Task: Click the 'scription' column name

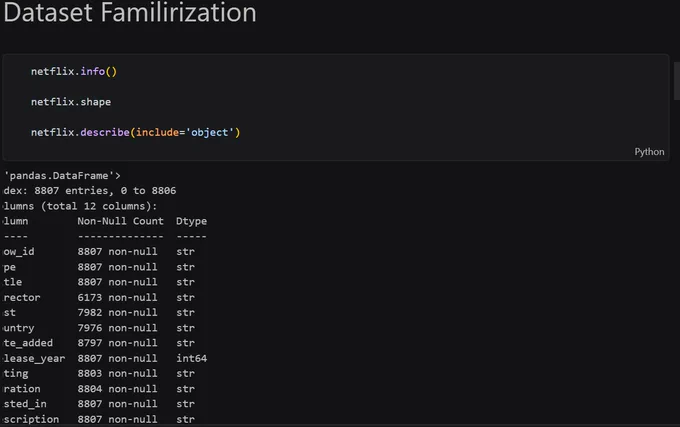Action: coord(31,419)
